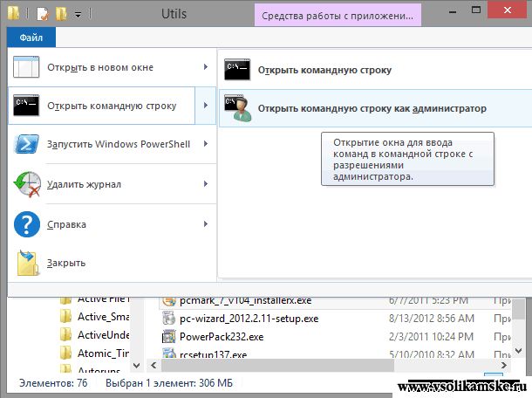Click the admin command prompt icon
532x398 pixels.
pyautogui.click(x=237, y=108)
